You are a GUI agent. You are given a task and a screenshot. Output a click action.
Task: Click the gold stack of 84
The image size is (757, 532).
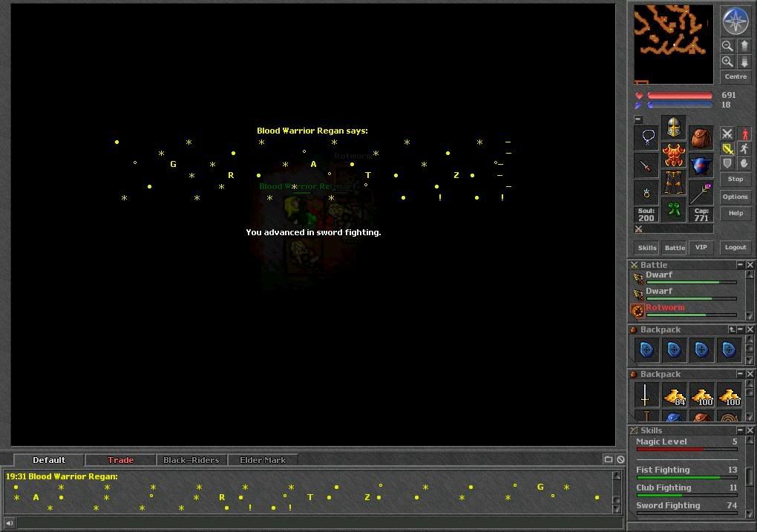[x=674, y=395]
